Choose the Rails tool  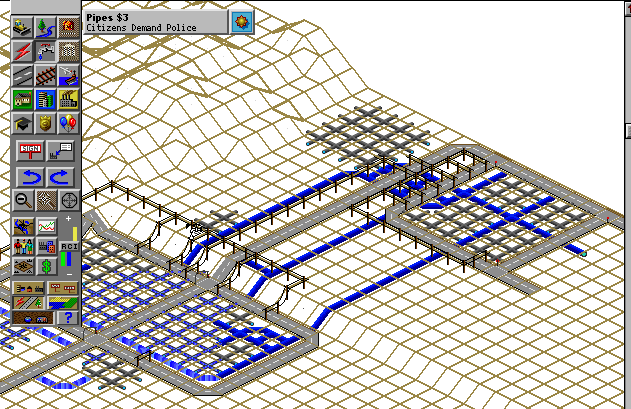click(x=45, y=75)
